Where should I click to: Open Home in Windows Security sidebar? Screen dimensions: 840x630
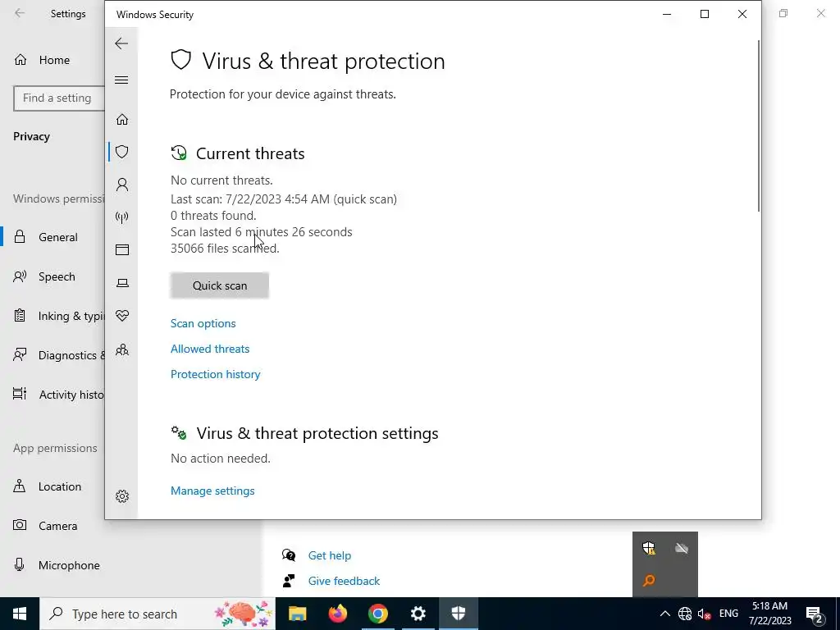[122, 119]
